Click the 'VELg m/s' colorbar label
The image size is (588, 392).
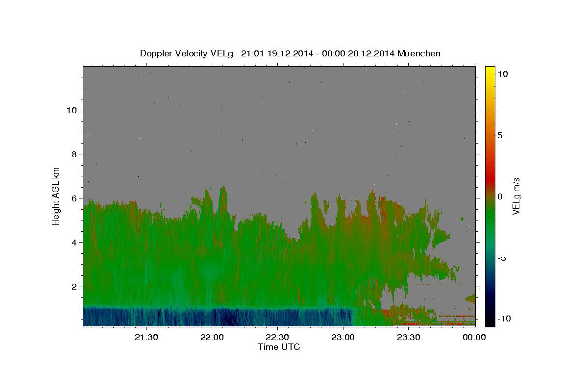point(516,196)
